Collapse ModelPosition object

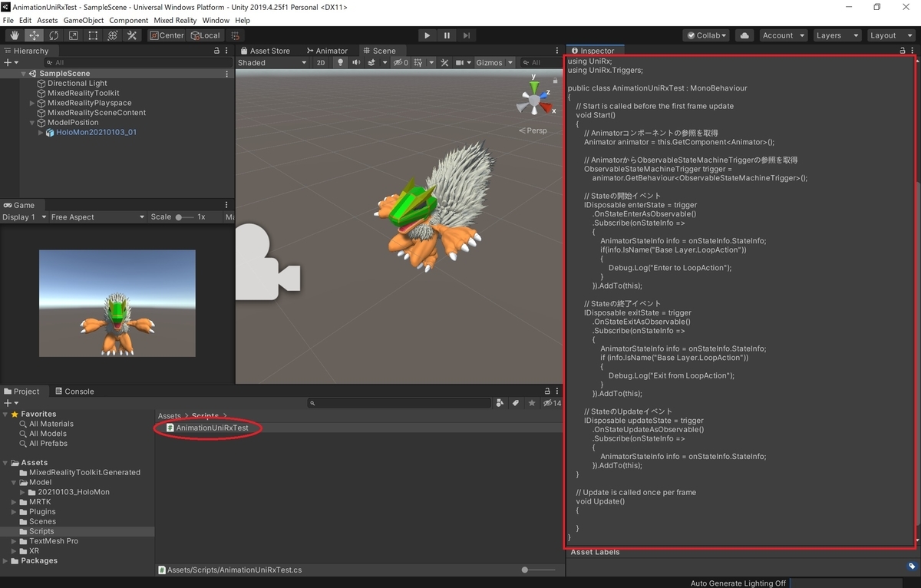32,123
